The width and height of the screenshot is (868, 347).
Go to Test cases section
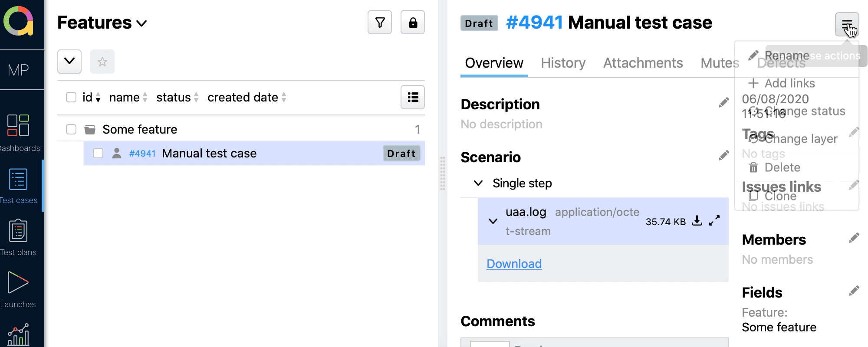click(x=18, y=186)
